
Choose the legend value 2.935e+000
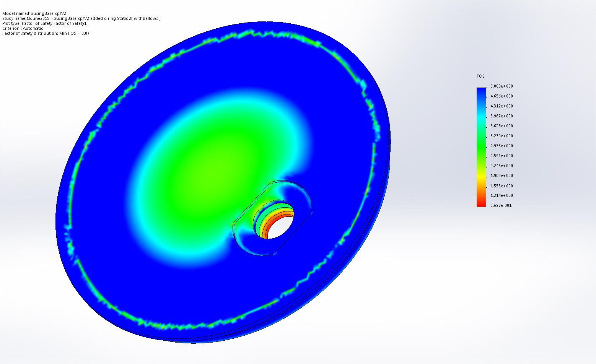pyautogui.click(x=502, y=146)
